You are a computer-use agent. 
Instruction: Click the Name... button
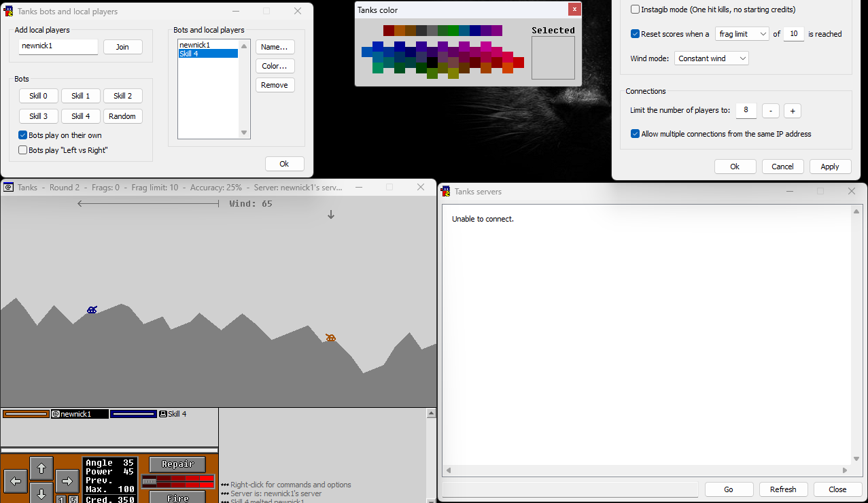pos(275,47)
